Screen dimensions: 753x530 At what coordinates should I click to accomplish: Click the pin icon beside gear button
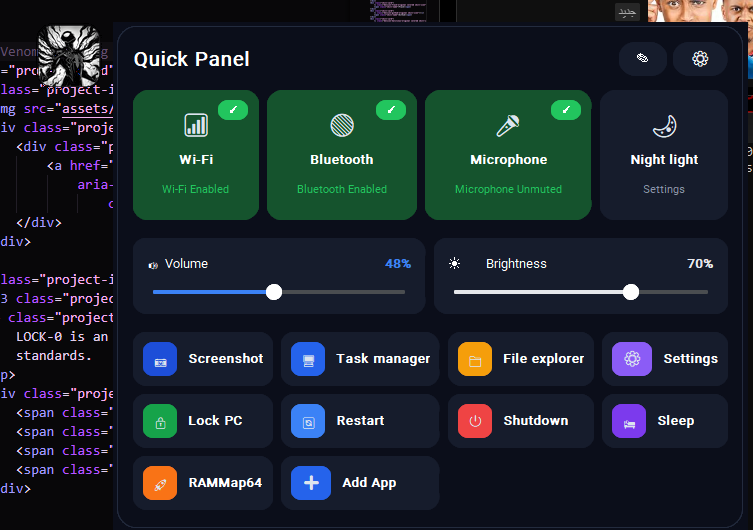pyautogui.click(x=643, y=59)
